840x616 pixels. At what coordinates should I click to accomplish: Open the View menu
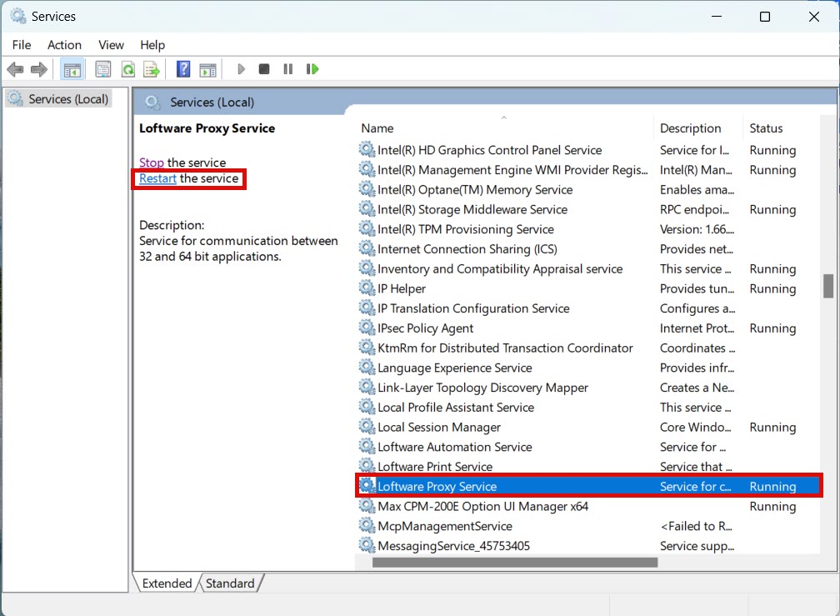click(111, 45)
